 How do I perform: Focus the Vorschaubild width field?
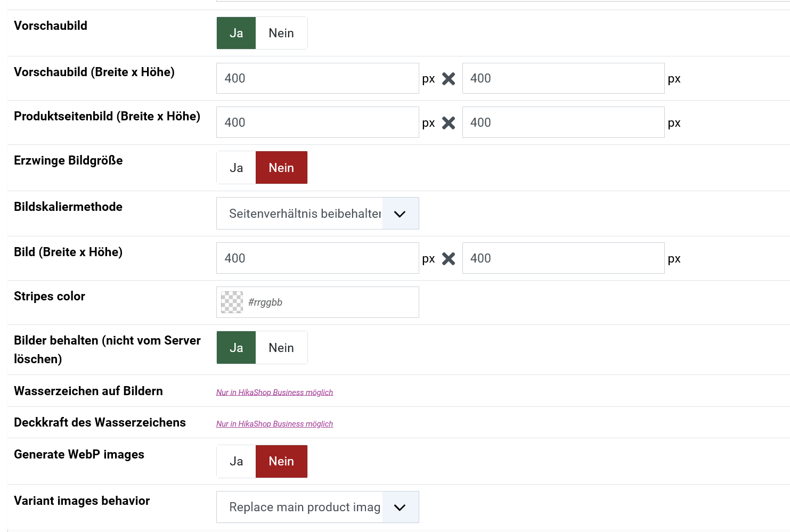click(x=317, y=78)
